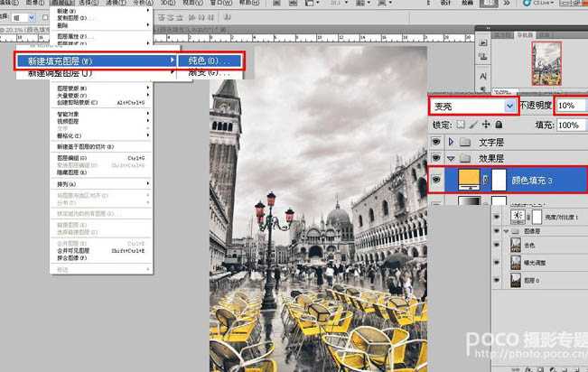The image size is (588, 372).
Task: Open character panel icon in dock
Action: coord(483,76)
